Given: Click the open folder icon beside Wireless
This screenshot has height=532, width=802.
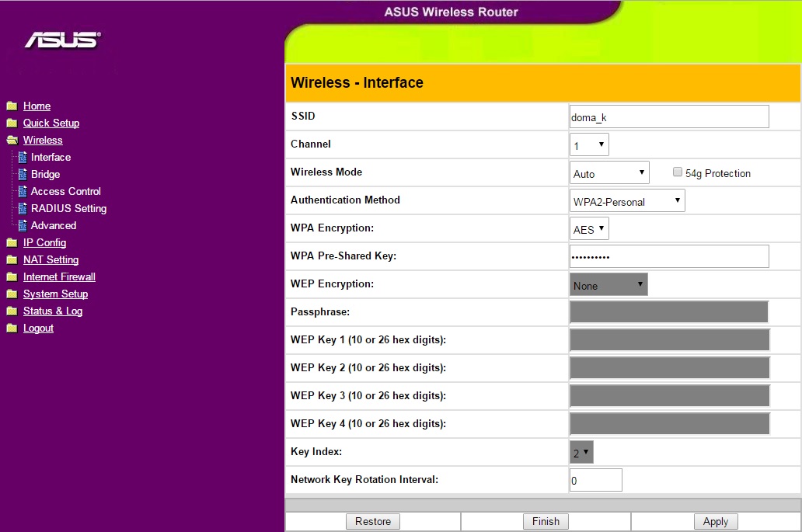Looking at the screenshot, I should 12,141.
